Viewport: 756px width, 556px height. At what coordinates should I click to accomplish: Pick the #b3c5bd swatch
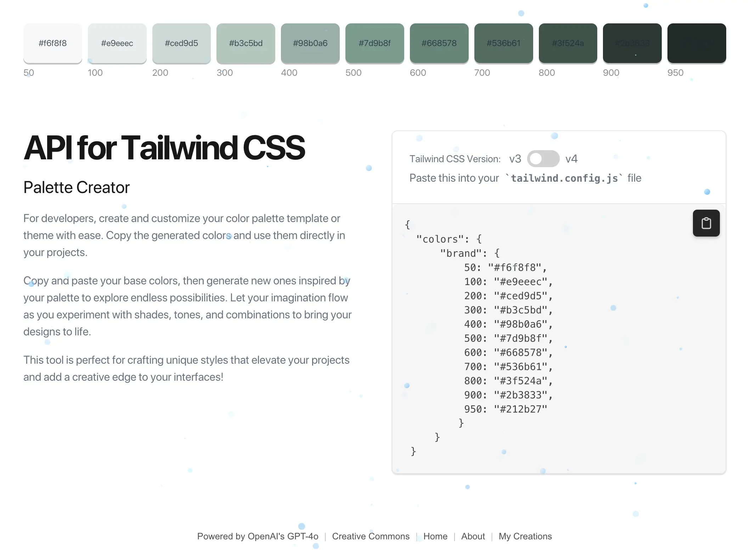coord(246,43)
